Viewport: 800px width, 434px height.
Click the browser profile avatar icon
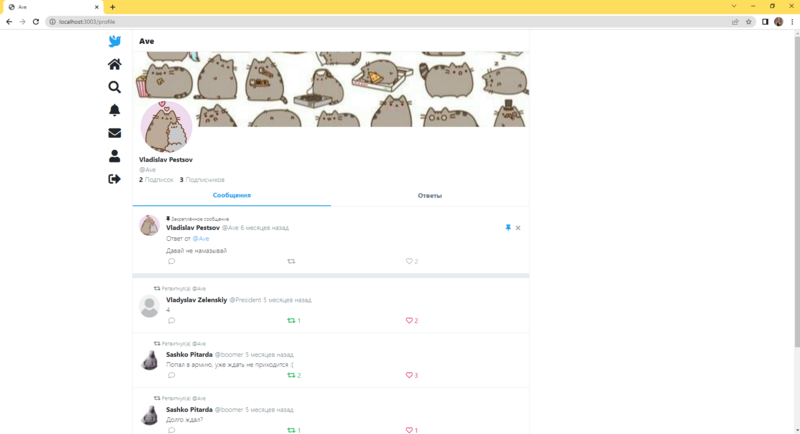(779, 22)
